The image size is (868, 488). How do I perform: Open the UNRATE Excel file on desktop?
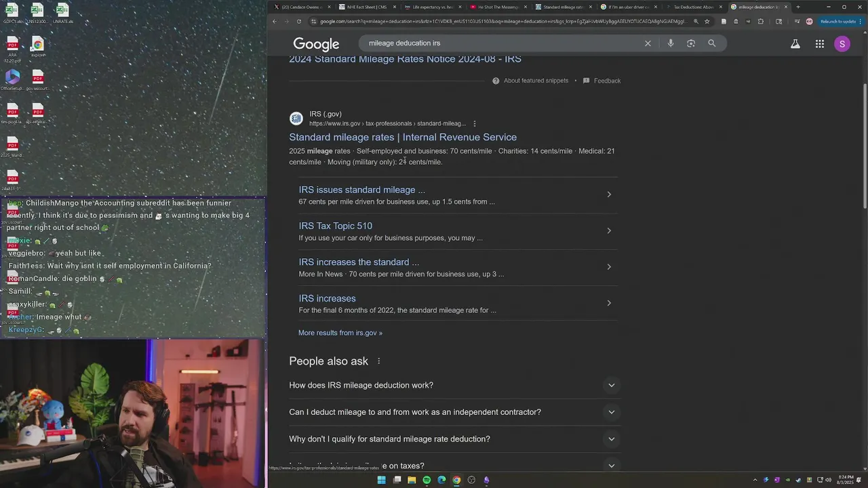pyautogui.click(x=62, y=13)
